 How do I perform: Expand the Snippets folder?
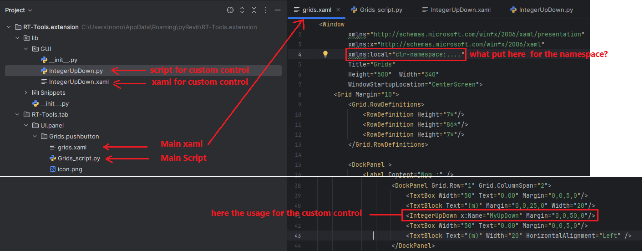point(26,92)
